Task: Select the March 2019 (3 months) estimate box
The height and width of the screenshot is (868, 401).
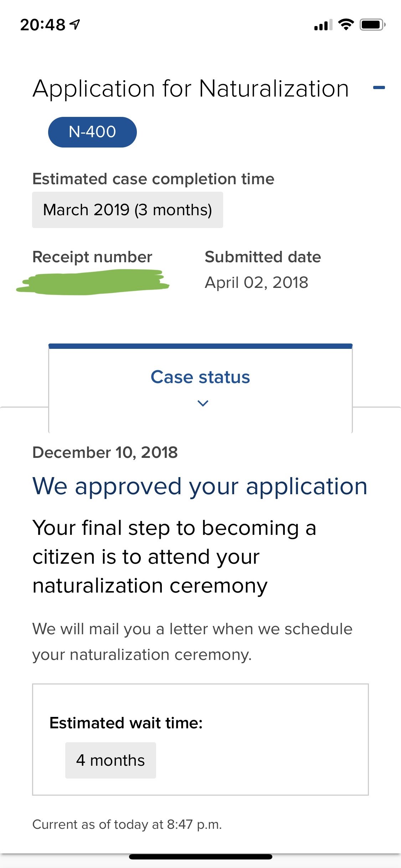Action: [x=128, y=210]
